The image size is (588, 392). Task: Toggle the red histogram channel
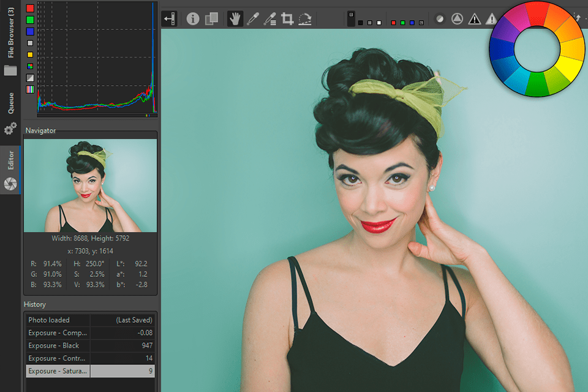[x=30, y=9]
